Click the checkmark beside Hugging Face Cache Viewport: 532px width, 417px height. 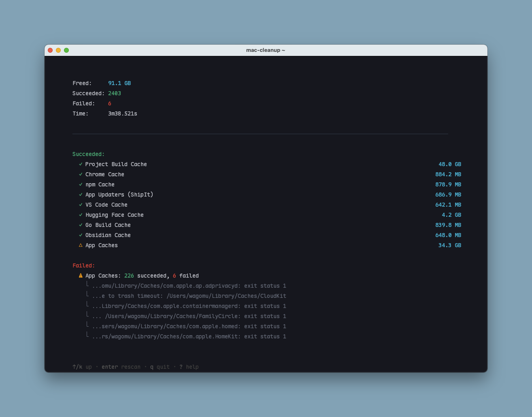81,215
